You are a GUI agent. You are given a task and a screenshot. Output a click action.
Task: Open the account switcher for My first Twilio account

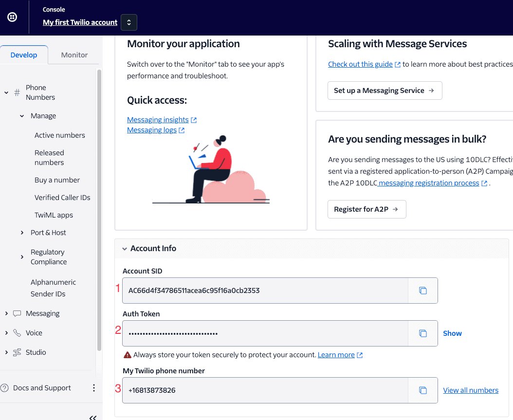point(128,22)
